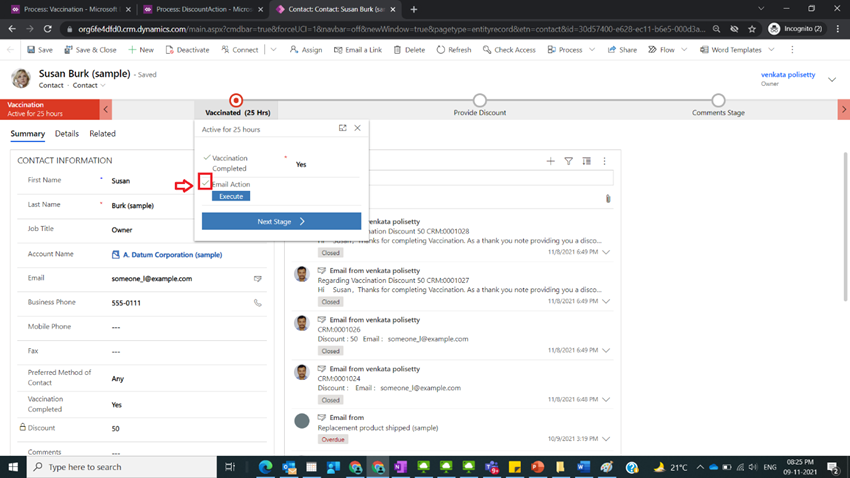850x478 pixels.
Task: Click the Mobile Phone field
Action: [188, 327]
